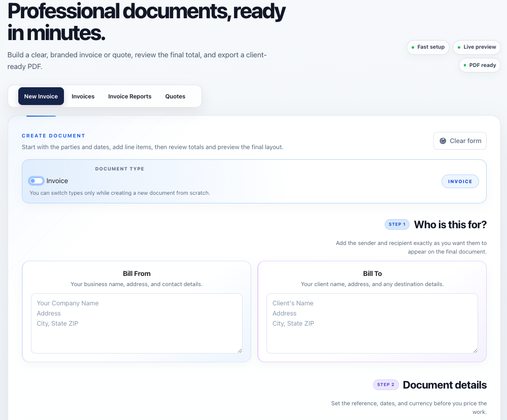Grab the Bill From textarea resize handle
Screen dimensions: 507x420
[x=240, y=351]
